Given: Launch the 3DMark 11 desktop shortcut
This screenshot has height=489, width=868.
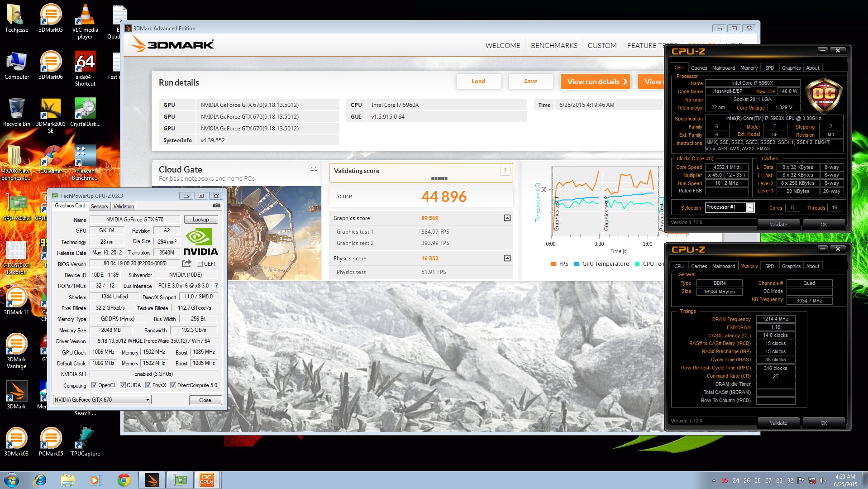Looking at the screenshot, I should pyautogui.click(x=16, y=301).
